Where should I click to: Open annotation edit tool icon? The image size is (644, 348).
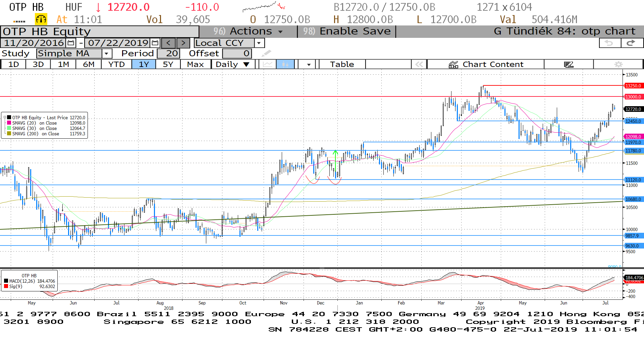(569, 64)
